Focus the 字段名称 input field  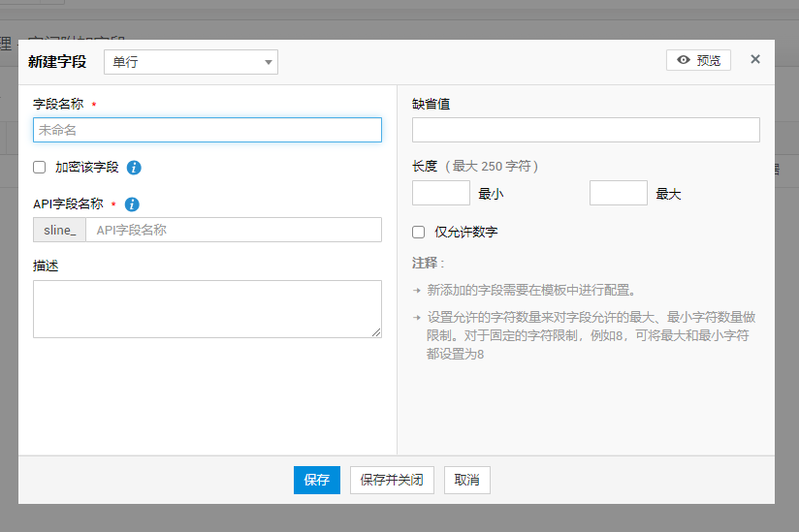[x=208, y=130]
